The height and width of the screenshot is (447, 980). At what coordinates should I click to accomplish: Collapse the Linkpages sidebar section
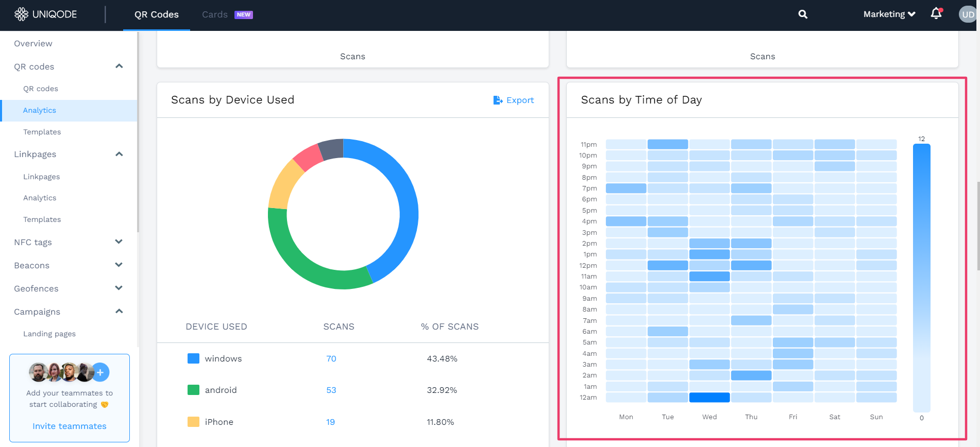tap(119, 154)
